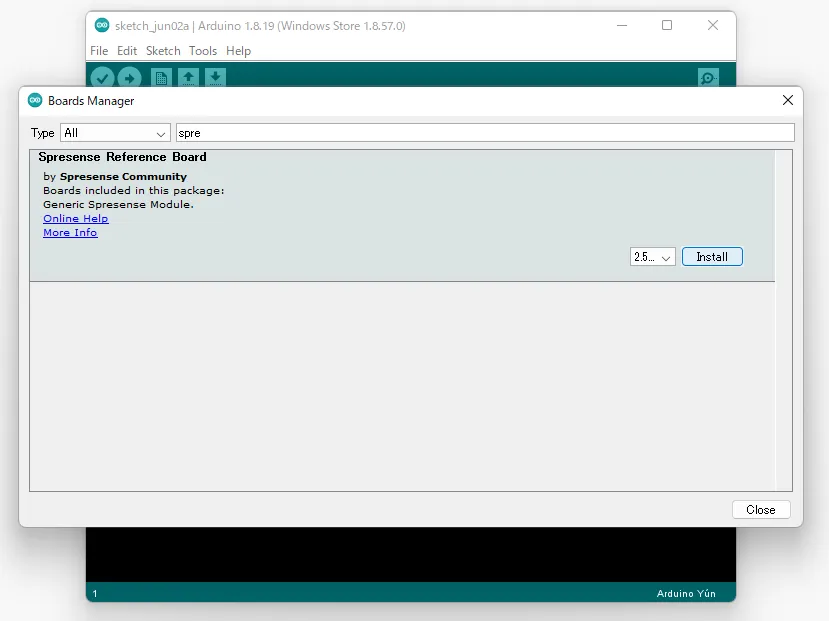Maximize the Arduino main window
829x621 pixels.
coord(667,25)
